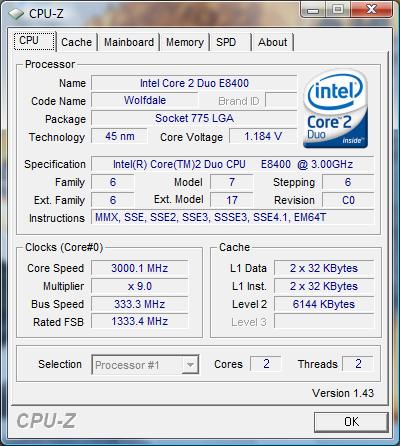Click the CPU-Z title bar icon
The width and height of the screenshot is (400, 446).
click(x=16, y=14)
